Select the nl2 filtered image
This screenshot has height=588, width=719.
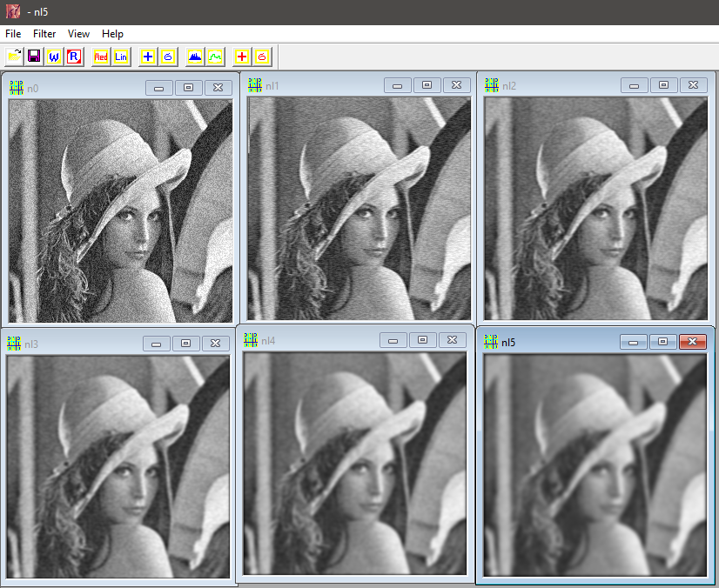(x=595, y=208)
